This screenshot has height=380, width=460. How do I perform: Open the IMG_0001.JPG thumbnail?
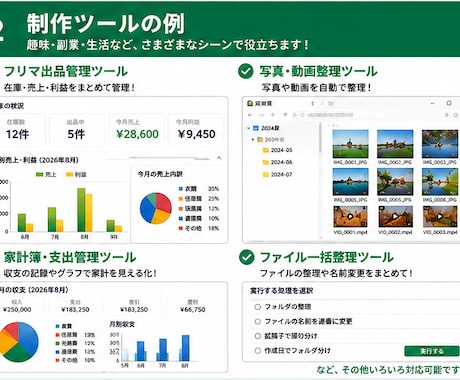350,144
